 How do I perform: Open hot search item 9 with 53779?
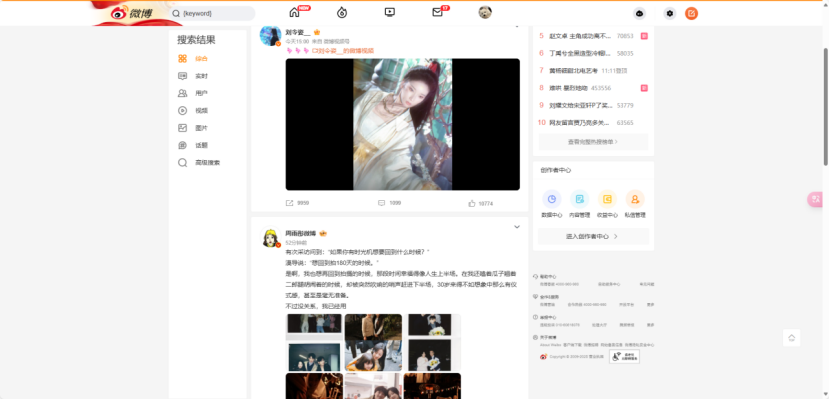(x=580, y=105)
